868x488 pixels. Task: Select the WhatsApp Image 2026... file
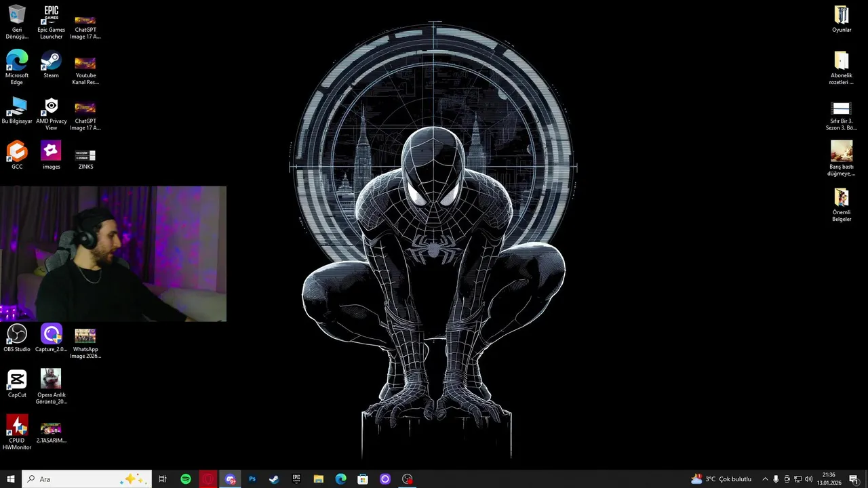(x=85, y=343)
